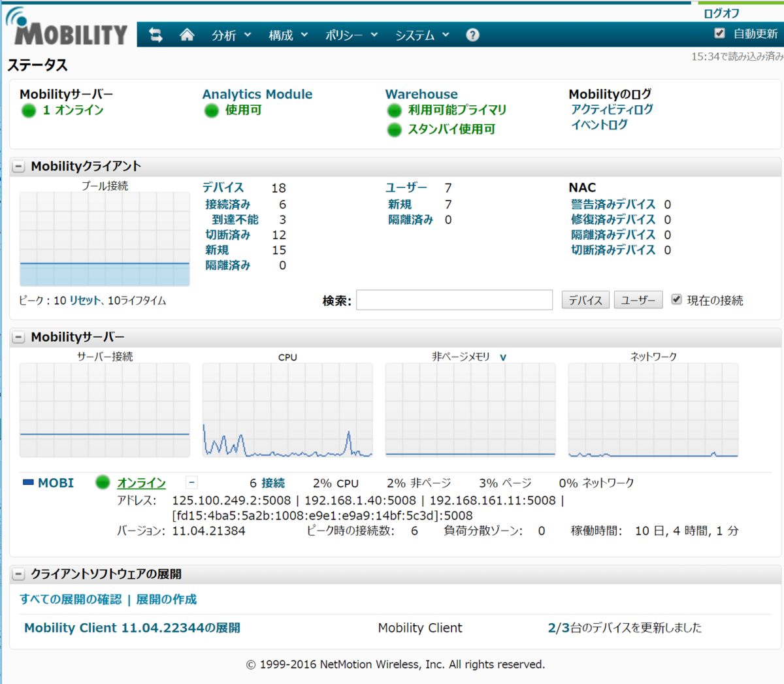This screenshot has width=784, height=684.
Task: Open the システム menu
Action: click(422, 35)
